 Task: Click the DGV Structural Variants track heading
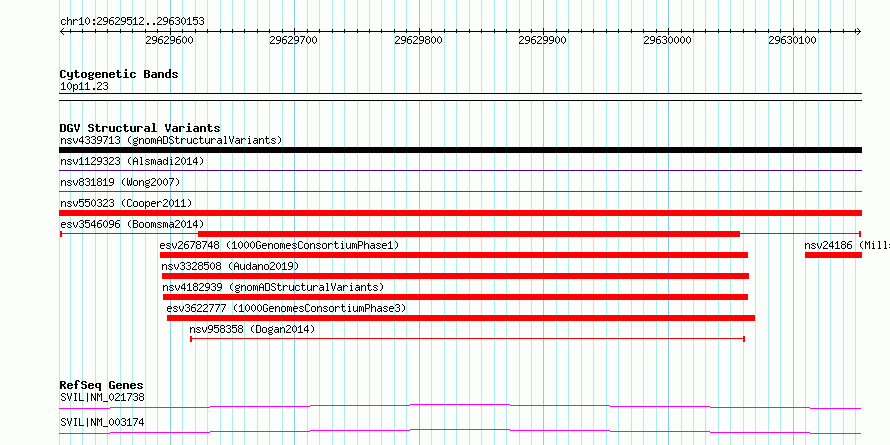(140, 128)
